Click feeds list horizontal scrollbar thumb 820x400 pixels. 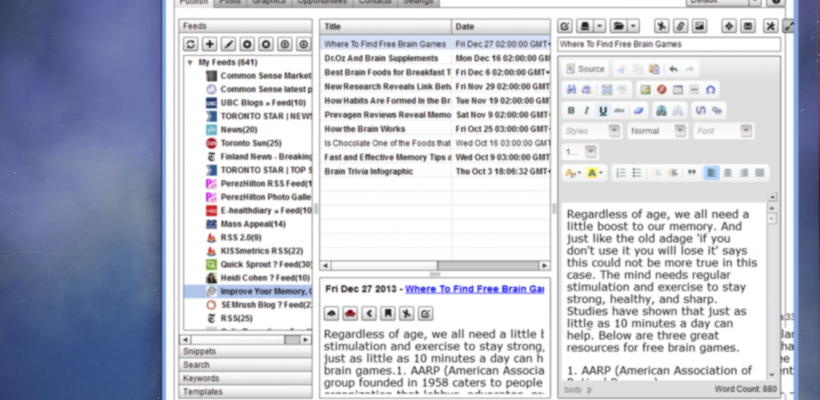click(x=292, y=340)
